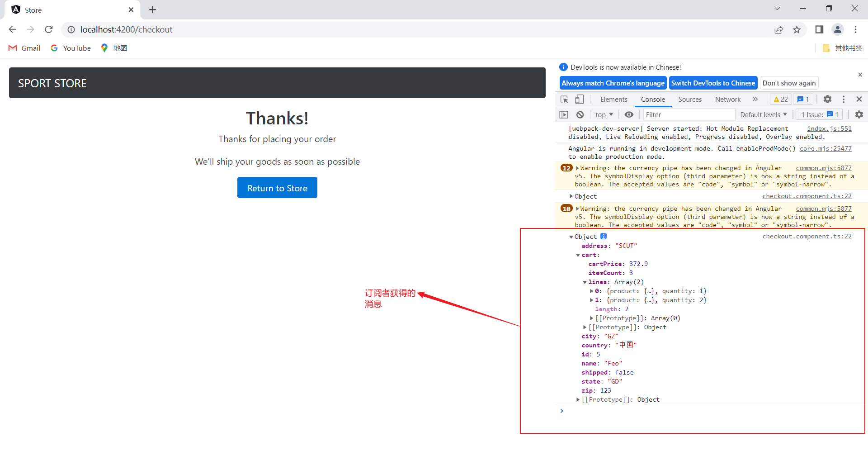
Task: Open Customize and control DevTools menu
Action: [844, 99]
